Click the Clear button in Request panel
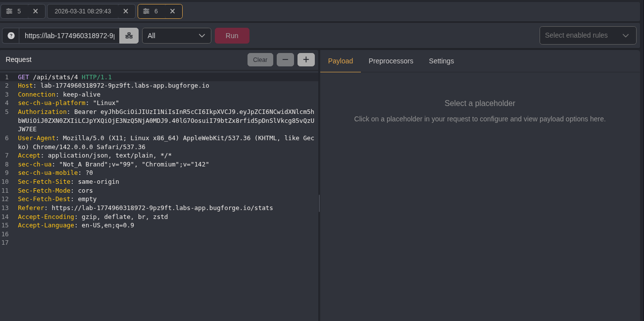Screen dimensions: 644x321 (x=260, y=59)
